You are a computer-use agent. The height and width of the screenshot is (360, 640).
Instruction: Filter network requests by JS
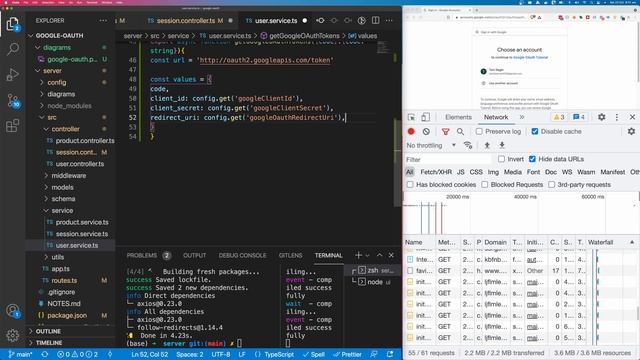click(460, 172)
